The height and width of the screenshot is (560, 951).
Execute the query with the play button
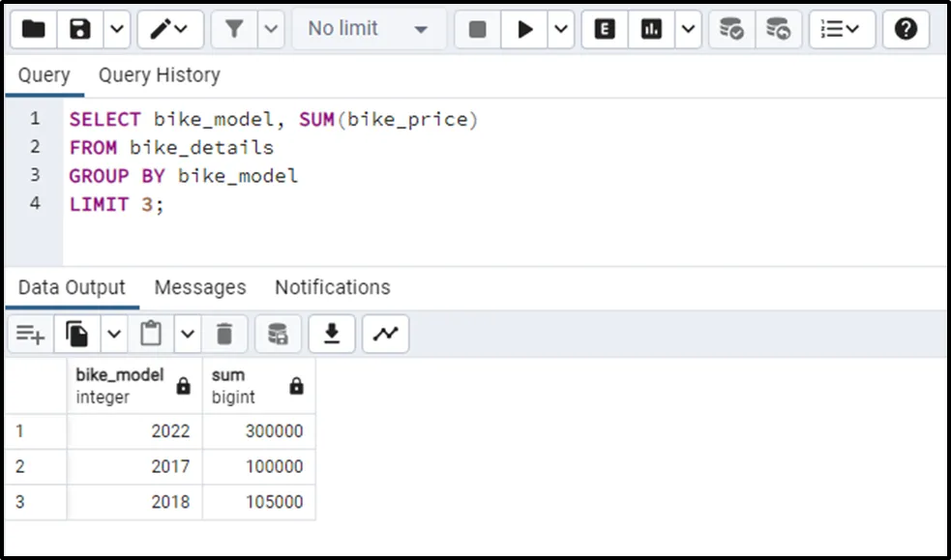pos(525,29)
